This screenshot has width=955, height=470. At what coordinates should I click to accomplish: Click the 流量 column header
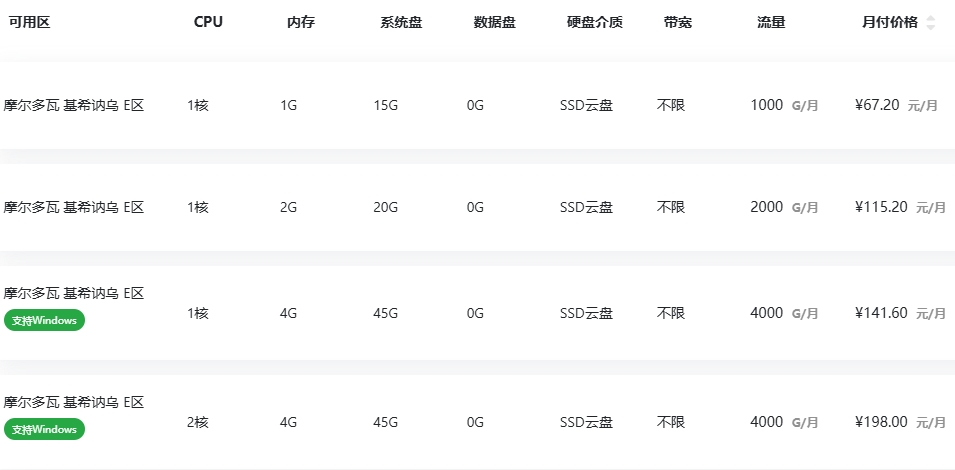coord(771,23)
